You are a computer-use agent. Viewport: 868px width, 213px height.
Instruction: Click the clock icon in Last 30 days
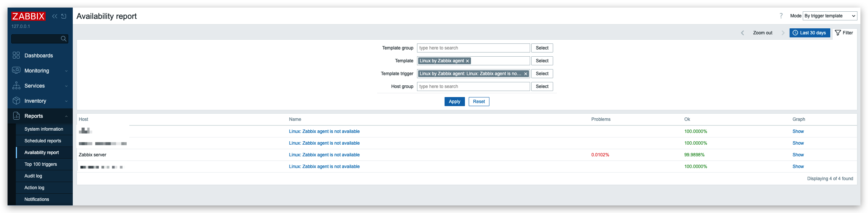click(795, 33)
